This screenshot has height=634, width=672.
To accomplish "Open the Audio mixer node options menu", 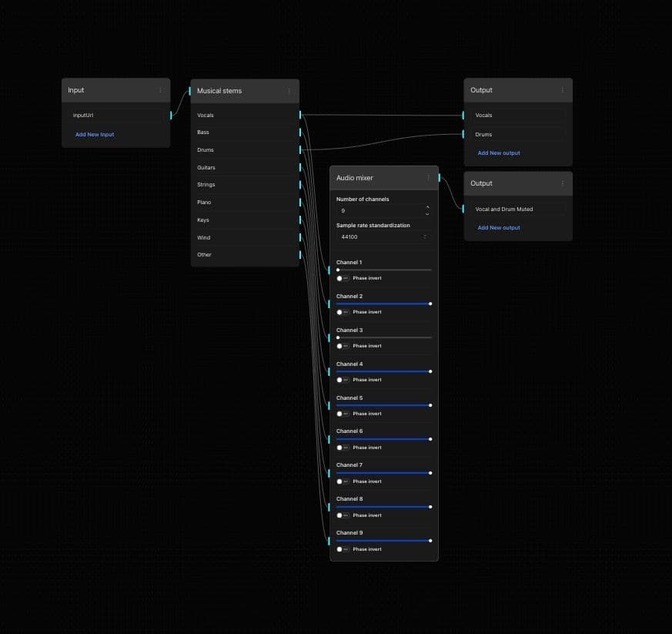I will coord(429,178).
